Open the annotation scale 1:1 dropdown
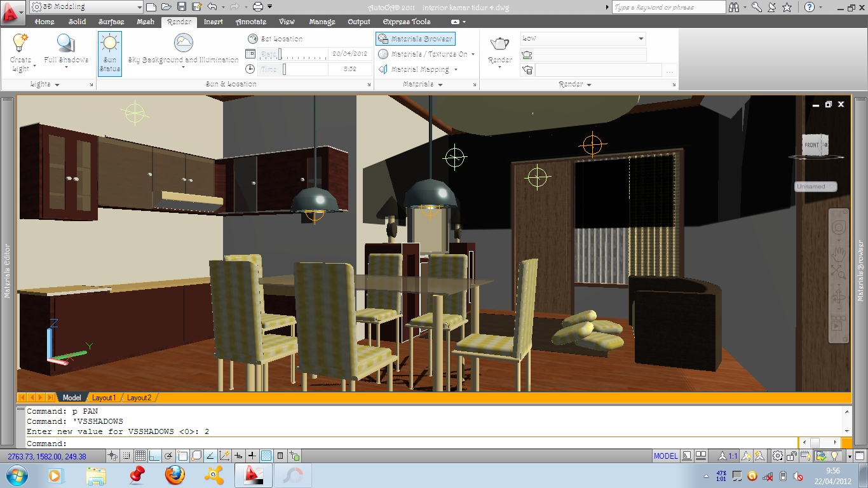This screenshot has height=488, width=868. [734, 455]
